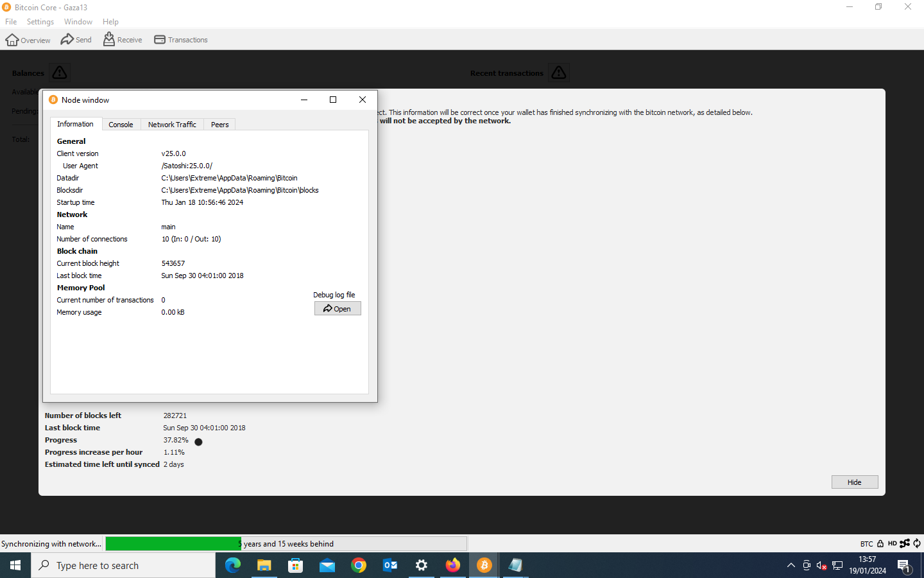
Task: Open the Settings menu
Action: coord(40,22)
